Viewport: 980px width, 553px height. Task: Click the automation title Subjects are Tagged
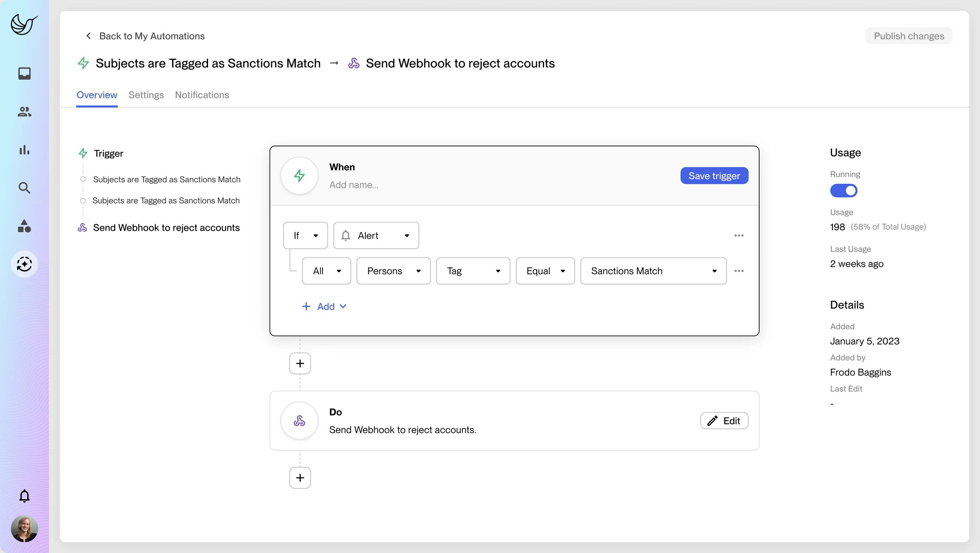(x=208, y=63)
